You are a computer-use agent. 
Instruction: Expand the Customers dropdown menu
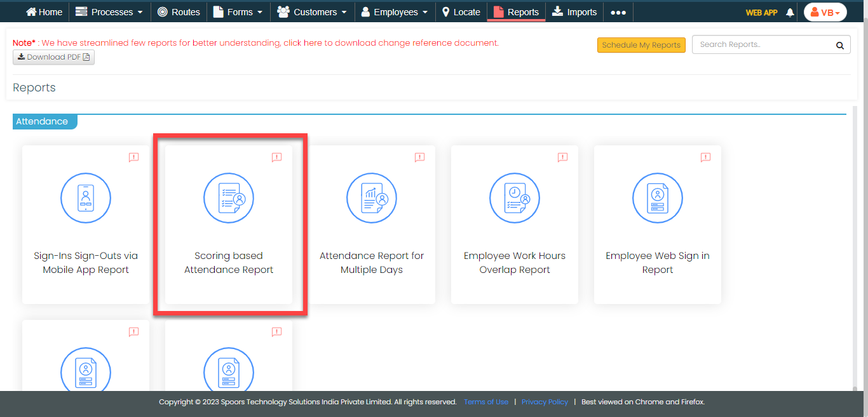coord(312,12)
